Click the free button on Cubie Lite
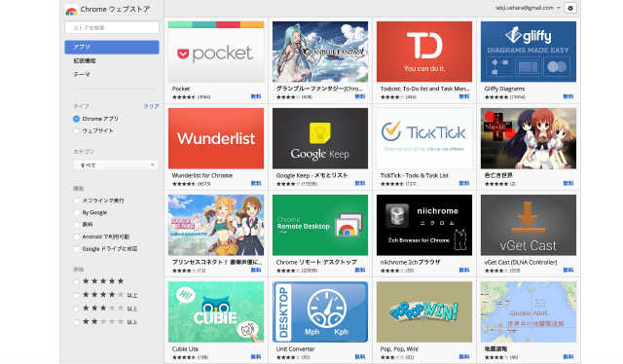The image size is (623, 364). [x=256, y=357]
